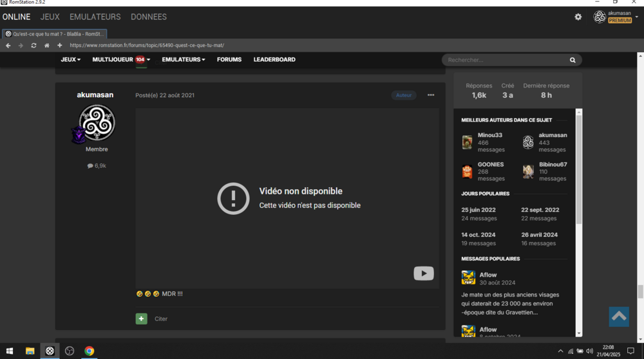Click the green plus multi-quote button

pos(141,318)
